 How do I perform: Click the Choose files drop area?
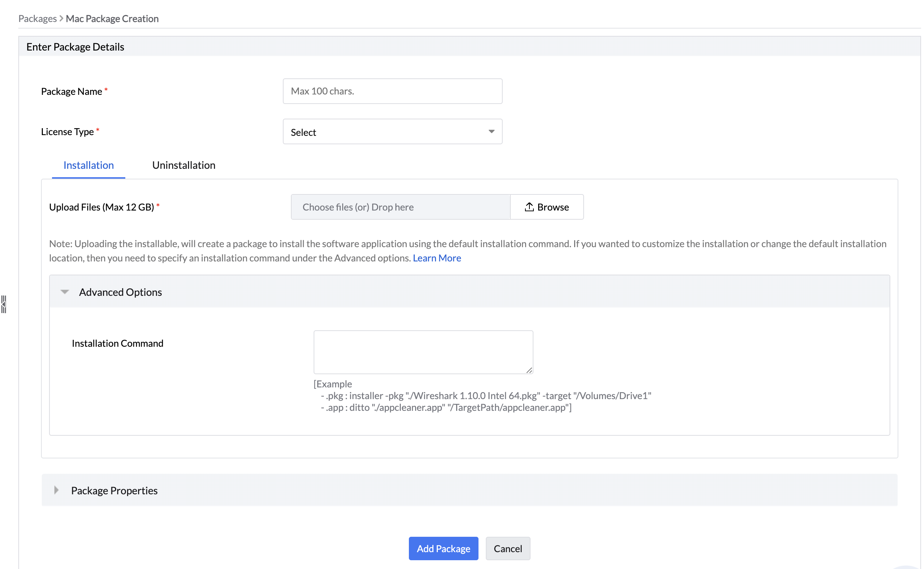coord(400,207)
